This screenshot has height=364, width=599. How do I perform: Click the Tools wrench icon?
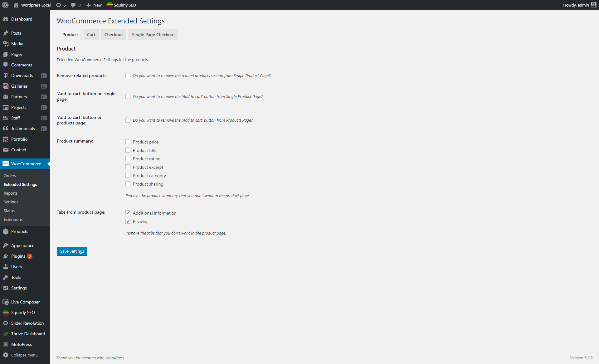(6, 277)
